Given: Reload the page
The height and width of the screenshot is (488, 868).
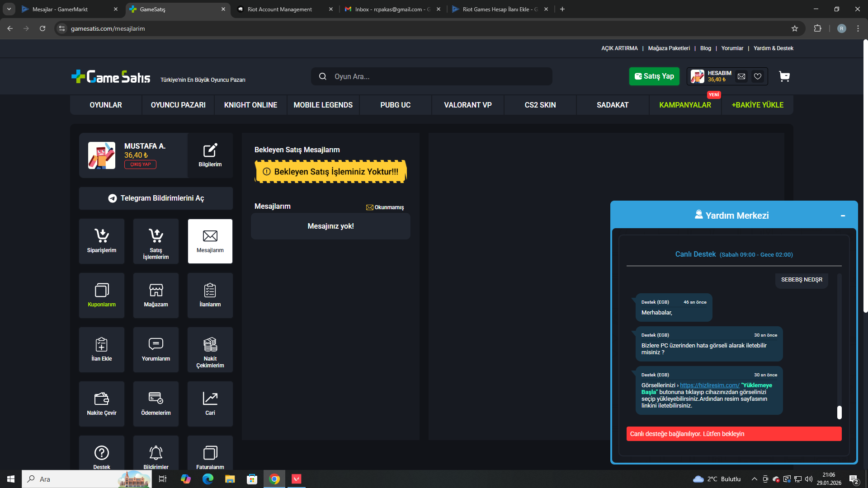Looking at the screenshot, I should tap(42, 28).
